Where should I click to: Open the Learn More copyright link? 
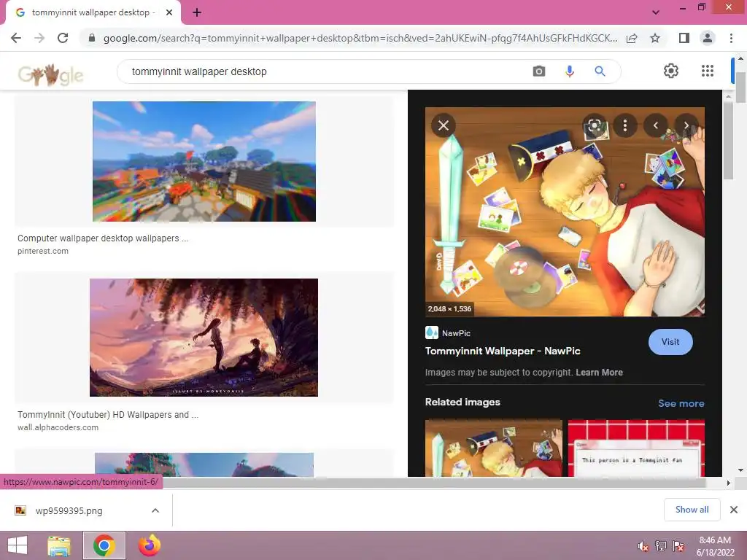coord(599,373)
